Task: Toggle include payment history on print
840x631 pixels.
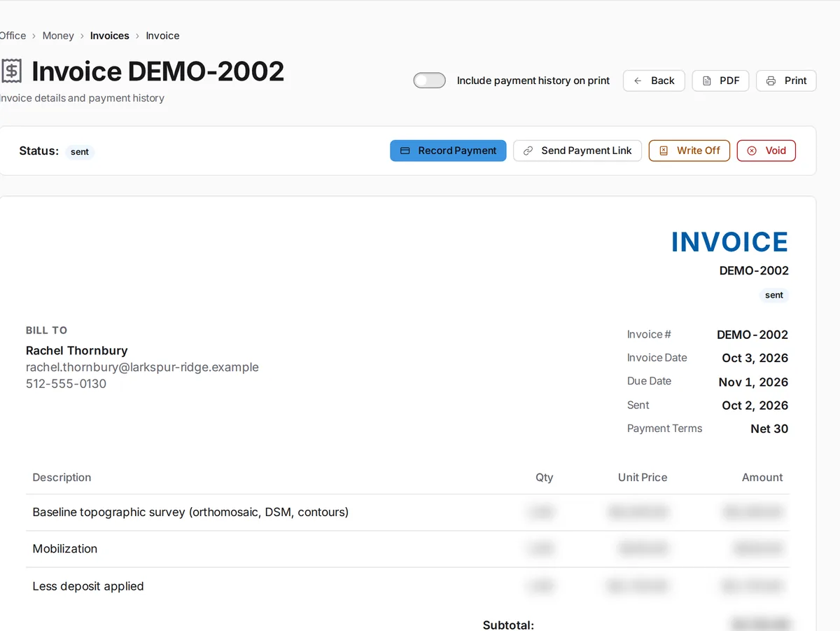Action: coord(429,81)
